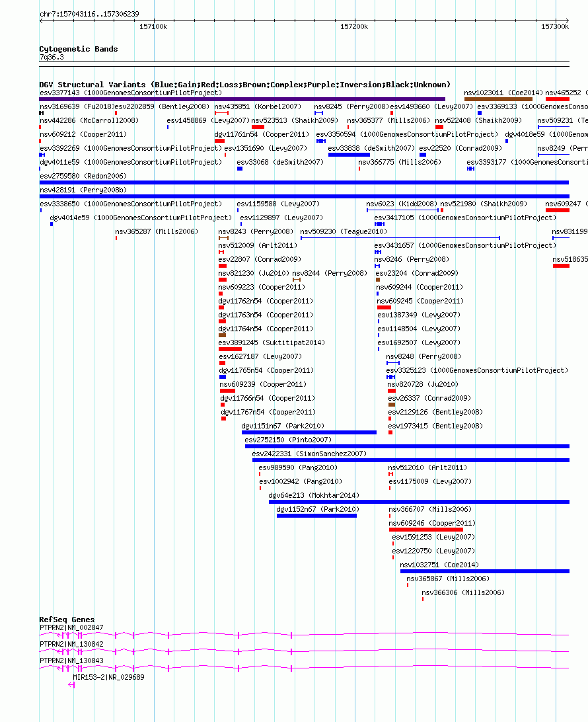Click label esv33068 (deSmith2007)
This screenshot has width=588, height=722.
click(280, 162)
